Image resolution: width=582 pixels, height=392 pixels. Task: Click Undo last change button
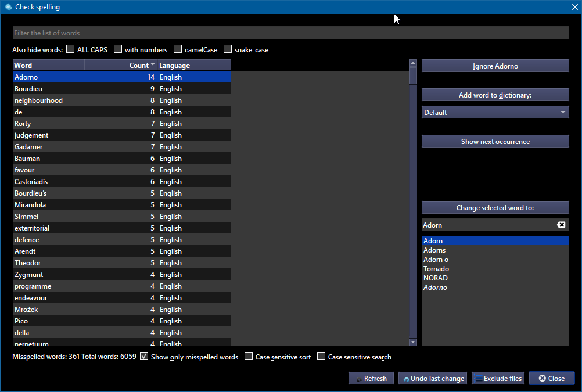(x=433, y=378)
